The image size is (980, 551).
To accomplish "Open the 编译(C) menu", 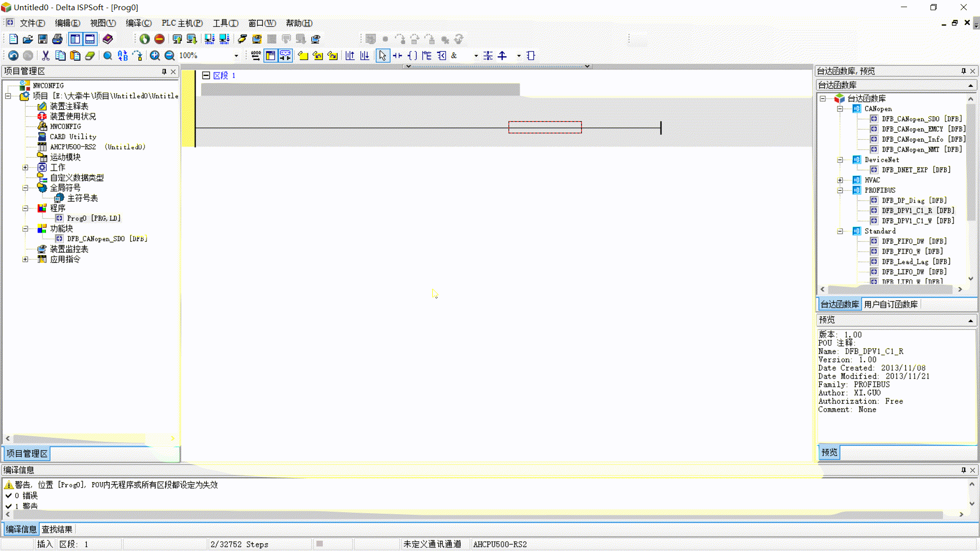I will tap(138, 23).
